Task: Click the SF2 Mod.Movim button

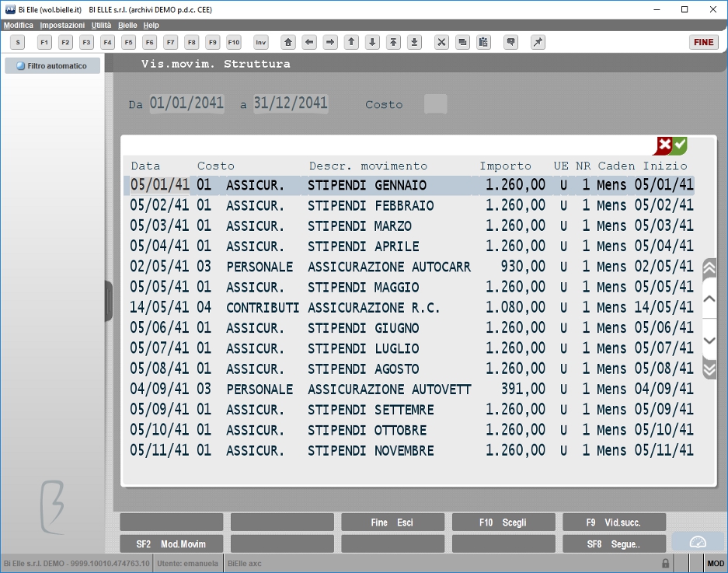Action: click(172, 543)
